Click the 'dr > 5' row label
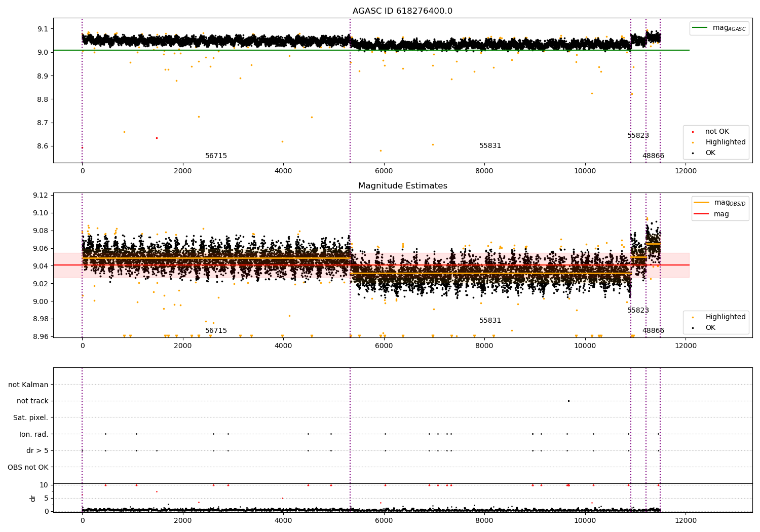760x532 pixels. 37,450
